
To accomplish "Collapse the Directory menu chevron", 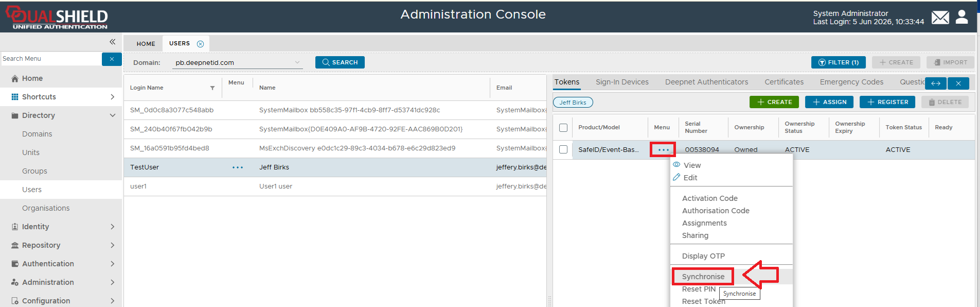I will point(113,115).
